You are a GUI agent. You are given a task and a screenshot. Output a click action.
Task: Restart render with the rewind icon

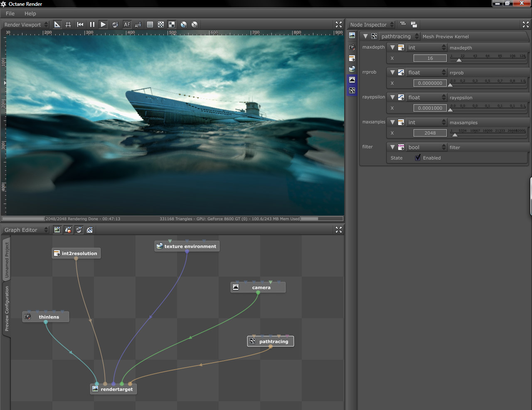80,25
